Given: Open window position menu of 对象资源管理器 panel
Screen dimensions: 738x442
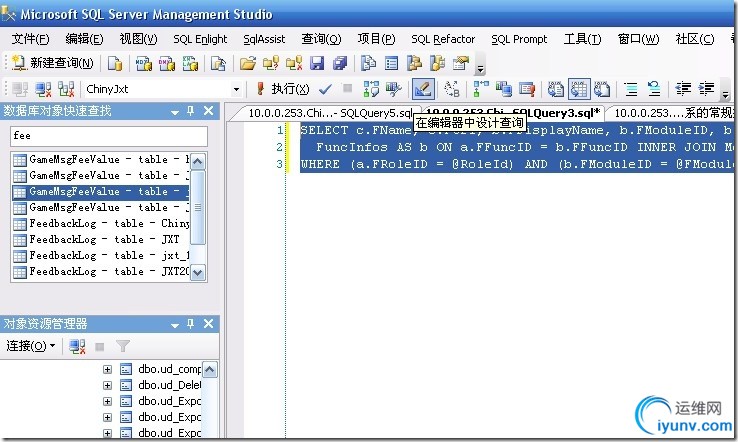Looking at the screenshot, I should 175,325.
